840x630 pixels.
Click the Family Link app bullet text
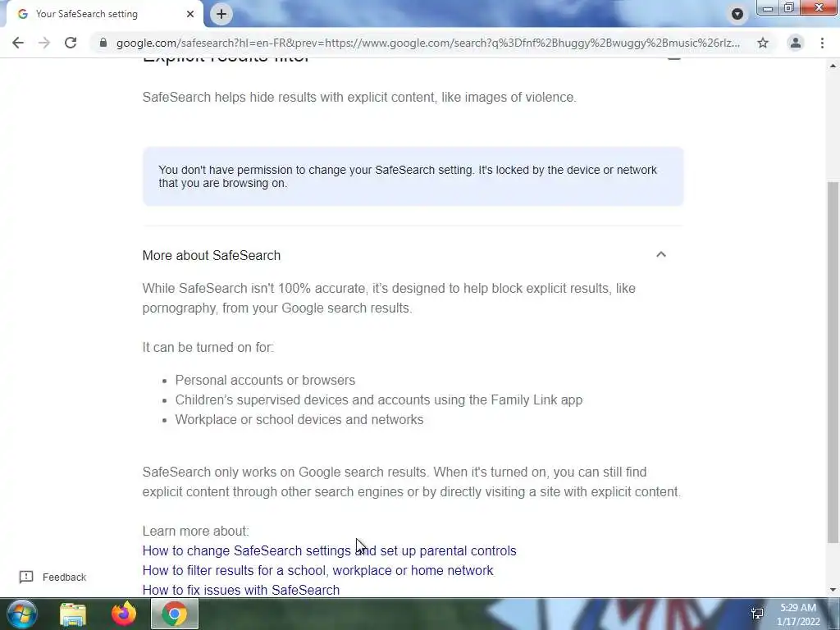pos(379,400)
